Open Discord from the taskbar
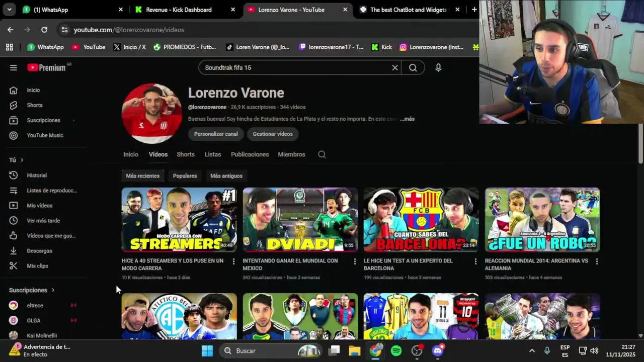The width and height of the screenshot is (644, 362). [438, 351]
